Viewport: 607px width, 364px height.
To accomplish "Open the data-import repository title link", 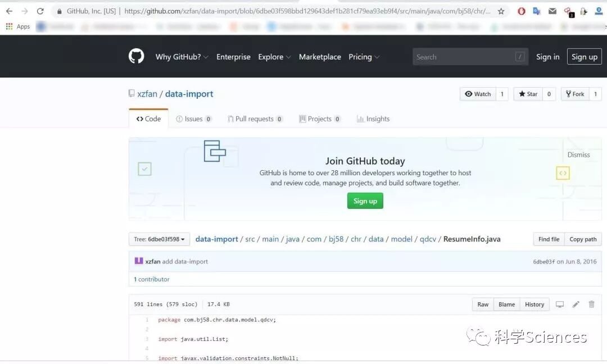I will (x=189, y=94).
